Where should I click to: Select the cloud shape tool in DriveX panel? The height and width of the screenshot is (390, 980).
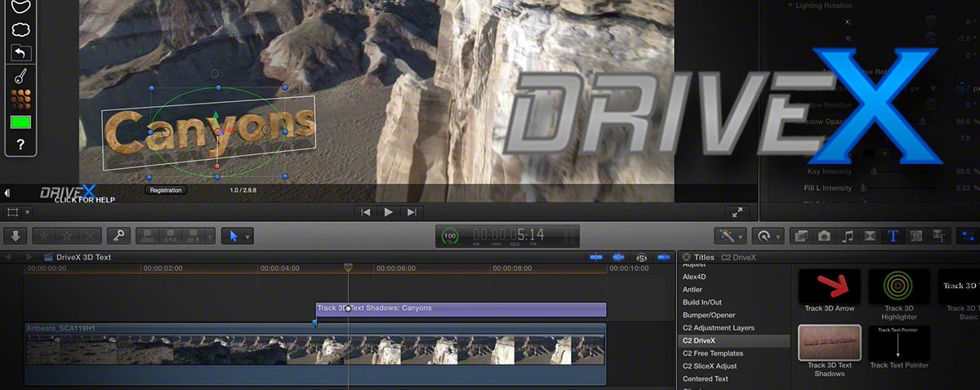(x=21, y=30)
